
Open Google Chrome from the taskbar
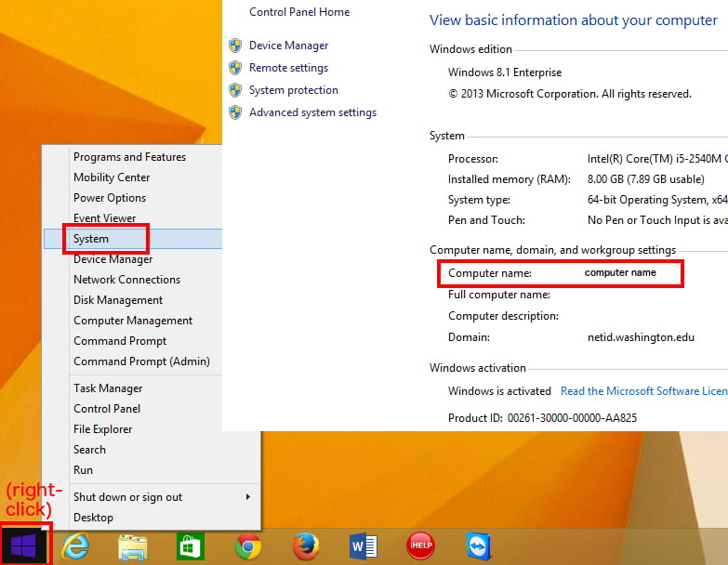pos(248,547)
